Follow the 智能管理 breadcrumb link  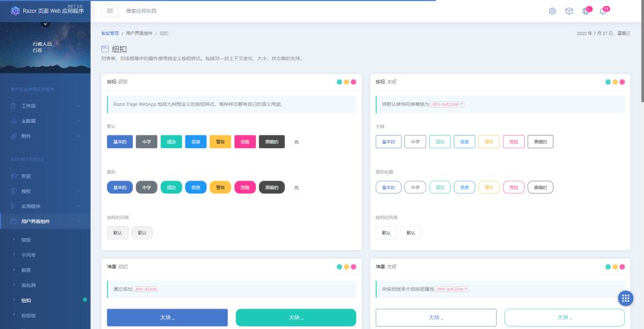[x=110, y=33]
